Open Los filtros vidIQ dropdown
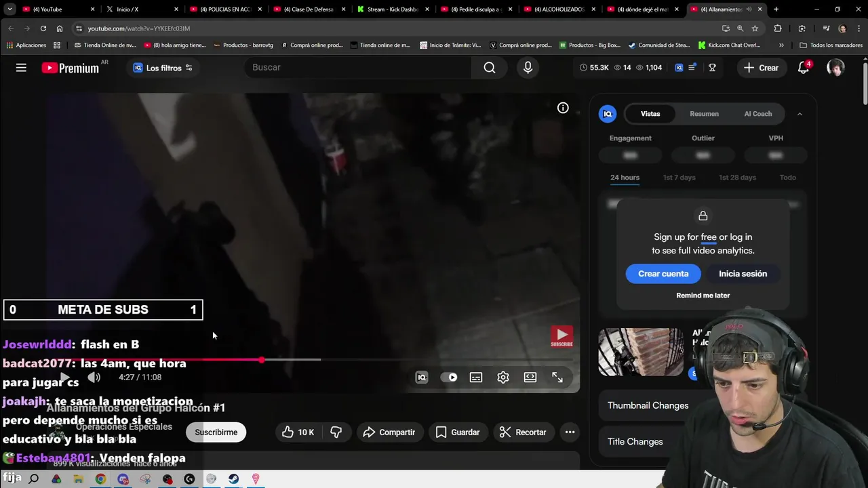868x488 pixels. [163, 68]
